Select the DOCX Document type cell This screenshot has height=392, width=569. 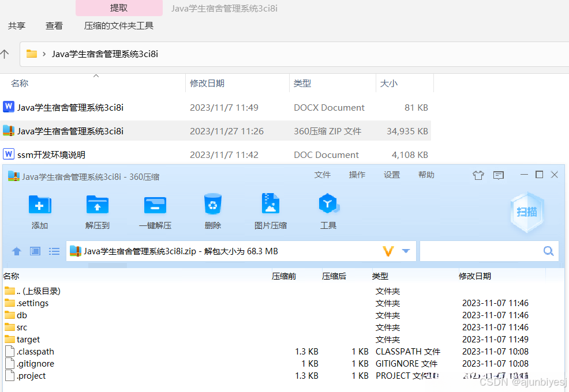(x=329, y=107)
